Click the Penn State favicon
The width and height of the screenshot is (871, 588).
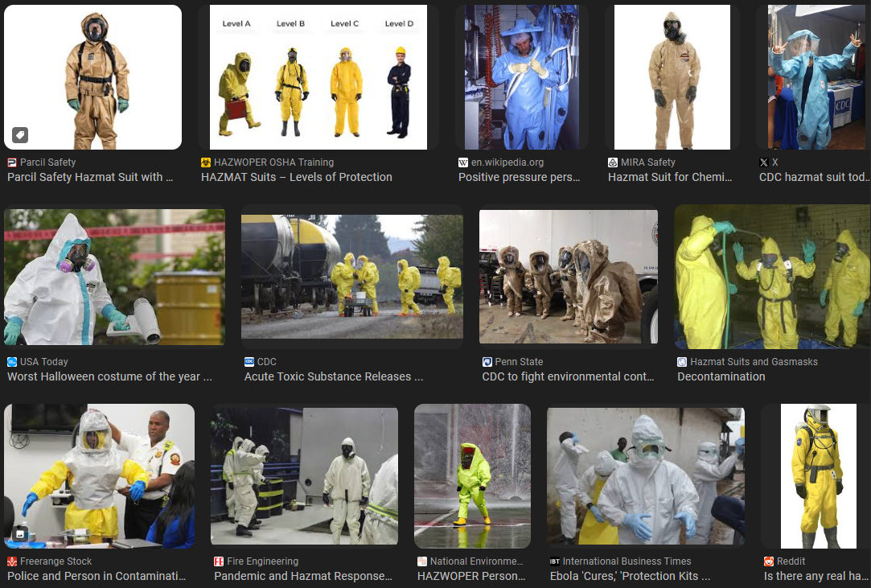click(487, 362)
